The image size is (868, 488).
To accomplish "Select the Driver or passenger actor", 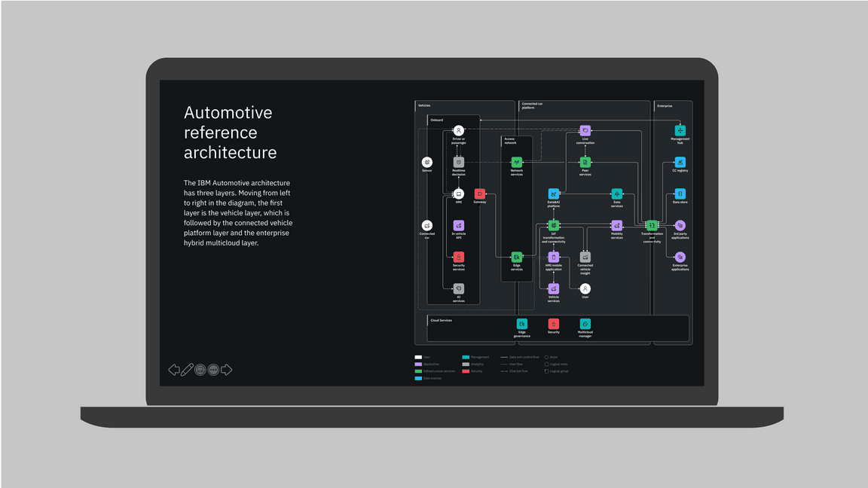I will 458,131.
